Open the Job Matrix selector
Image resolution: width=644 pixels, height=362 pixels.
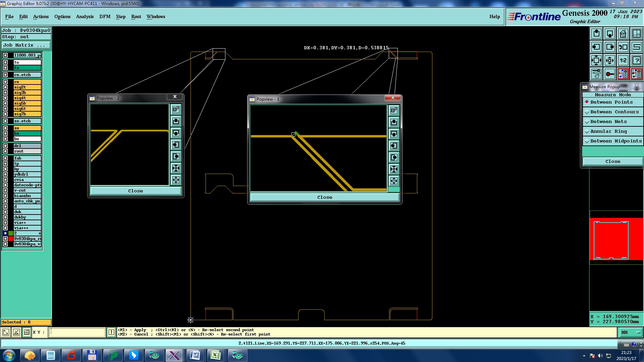[x=26, y=45]
